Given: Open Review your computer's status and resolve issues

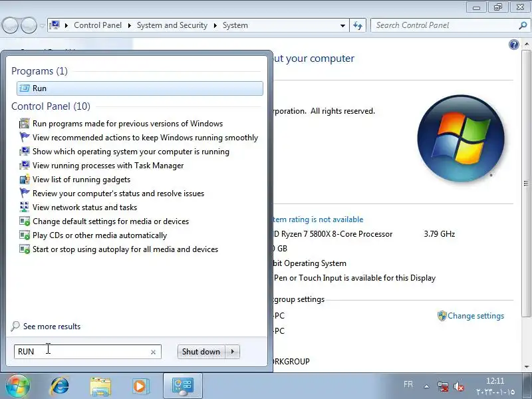Looking at the screenshot, I should 118,194.
